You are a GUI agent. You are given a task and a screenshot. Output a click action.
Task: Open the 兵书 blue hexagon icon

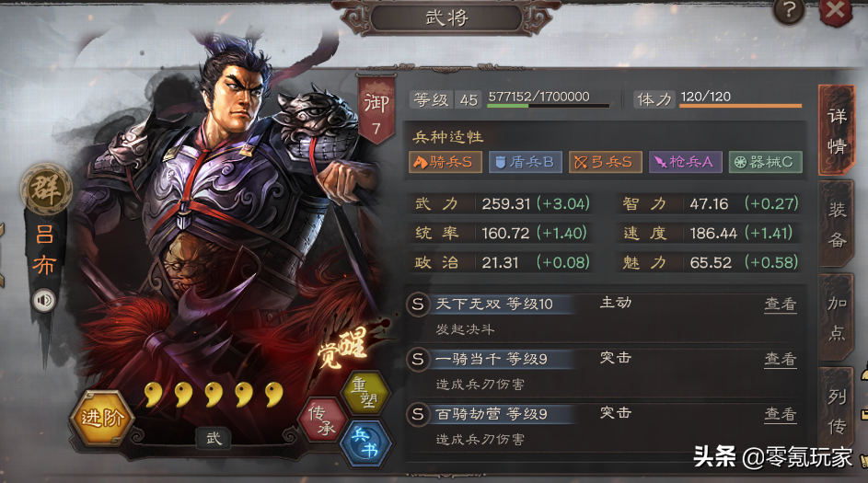pyautogui.click(x=365, y=443)
